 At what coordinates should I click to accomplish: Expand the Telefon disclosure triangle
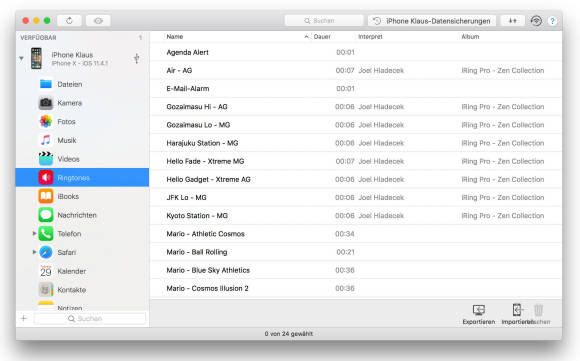34,233
